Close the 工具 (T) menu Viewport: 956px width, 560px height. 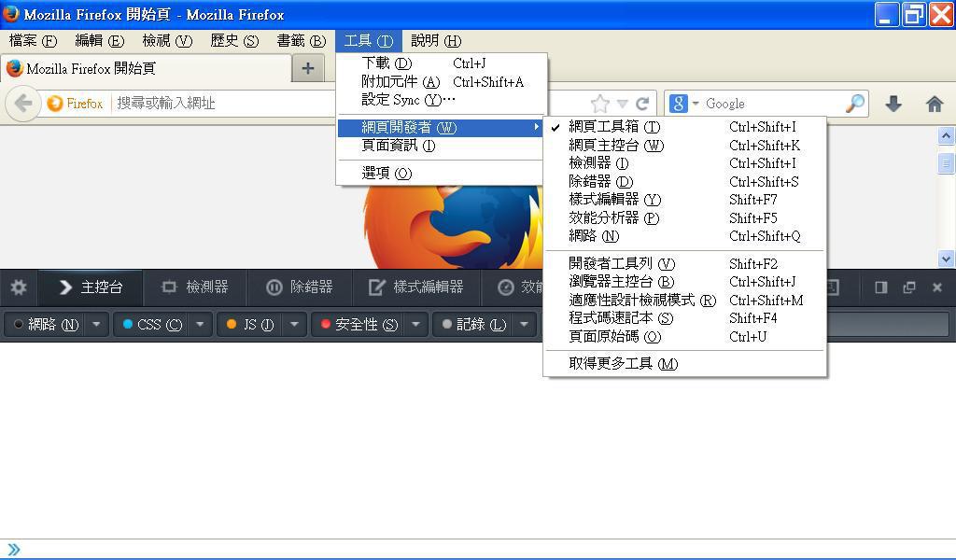click(368, 41)
